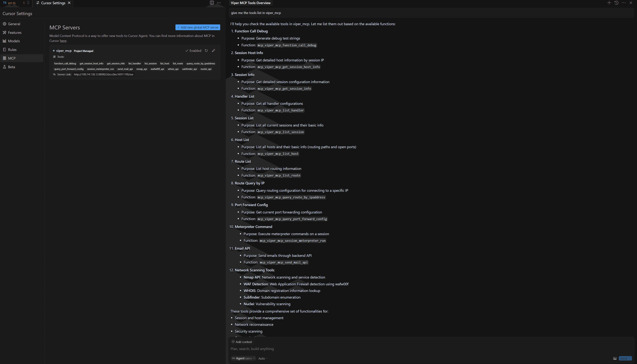This screenshot has width=637, height=364.
Task: Click the list_host tool tag
Action: (165, 63)
